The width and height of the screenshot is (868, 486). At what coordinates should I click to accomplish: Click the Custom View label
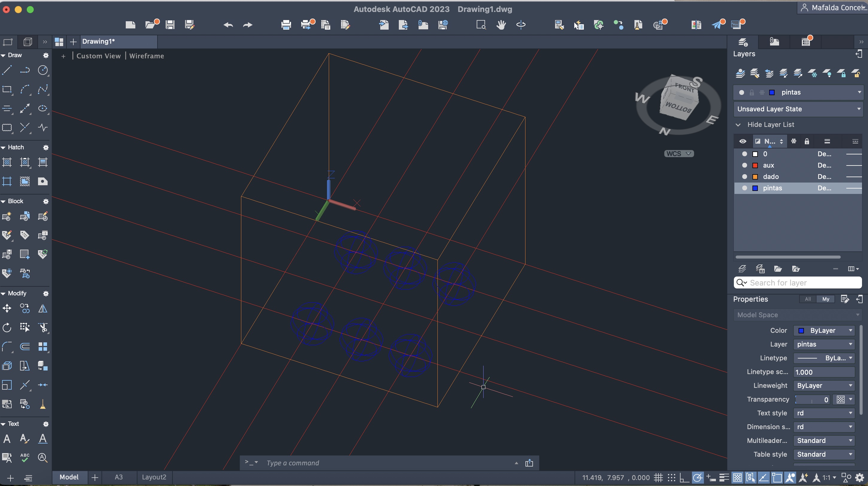tap(99, 56)
